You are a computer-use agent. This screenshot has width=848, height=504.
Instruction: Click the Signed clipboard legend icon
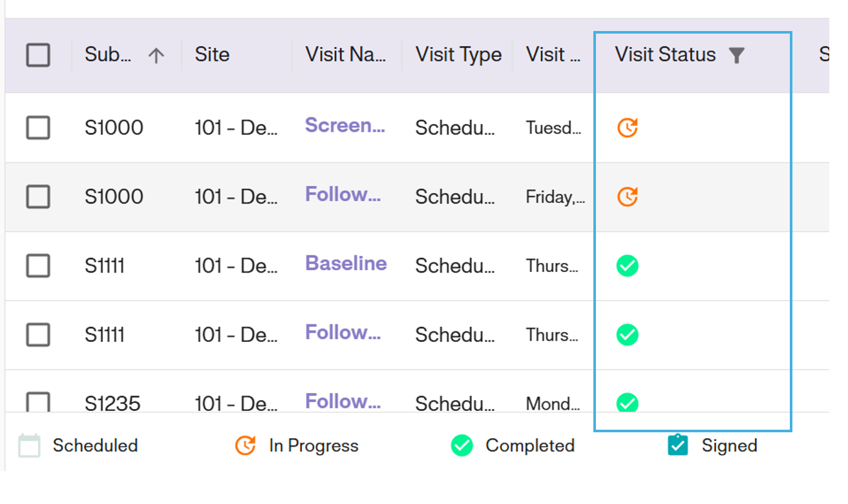click(678, 445)
